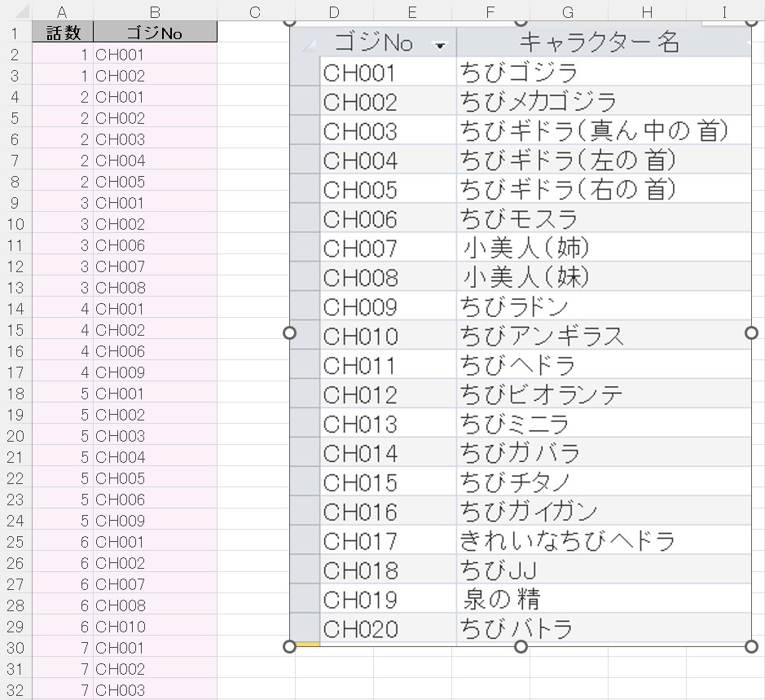This screenshot has width=765, height=700.
Task: Select column I header
Action: click(725, 11)
